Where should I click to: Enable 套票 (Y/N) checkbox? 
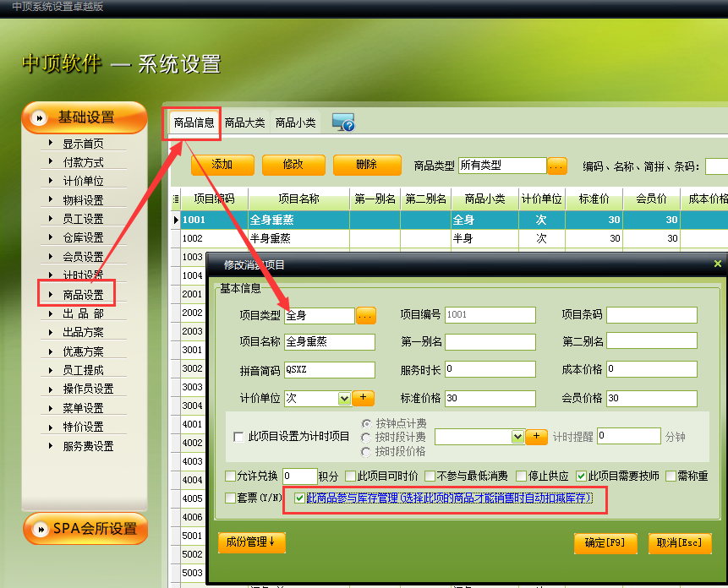[230, 498]
